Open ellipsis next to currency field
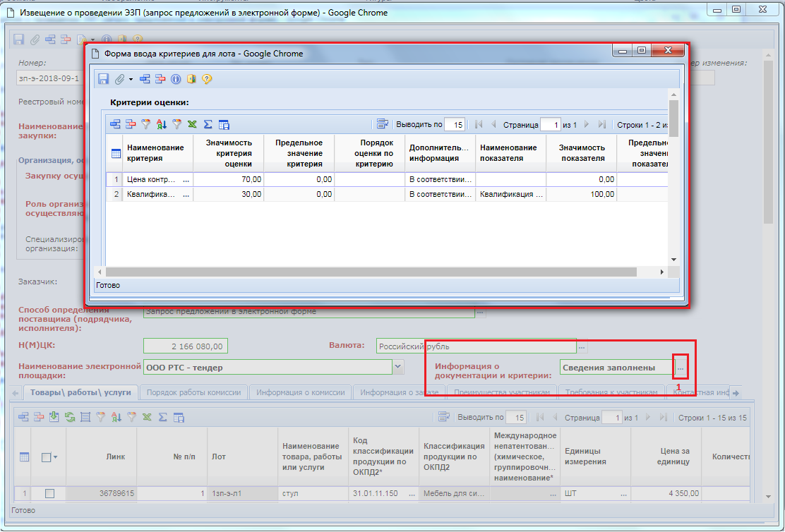785x532 pixels. tap(582, 346)
